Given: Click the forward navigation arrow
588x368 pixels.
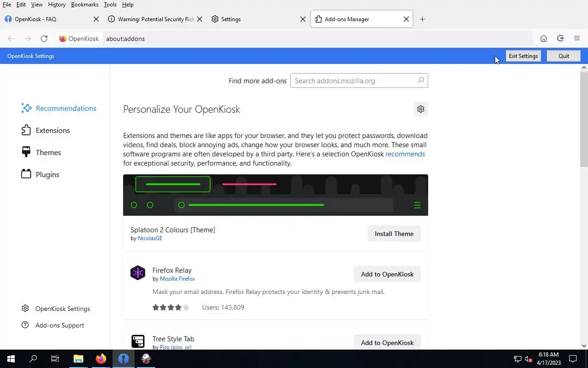Looking at the screenshot, I should 28,39.
